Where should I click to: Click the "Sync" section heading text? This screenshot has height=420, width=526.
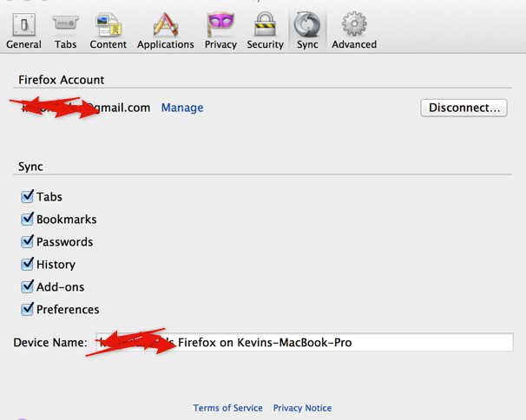(x=30, y=167)
